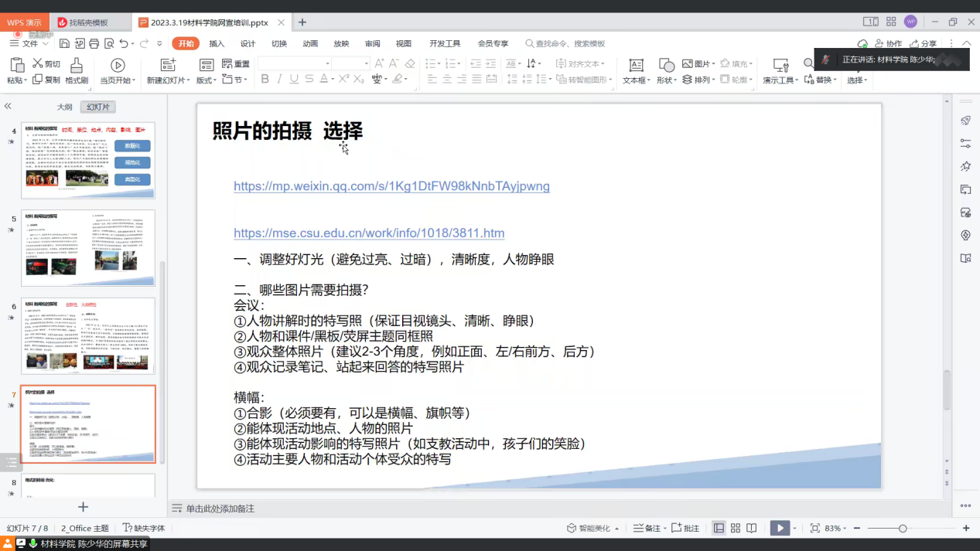Click the Save icon in quick access toolbar
Viewport: 980px width, 551px height.
(64, 44)
